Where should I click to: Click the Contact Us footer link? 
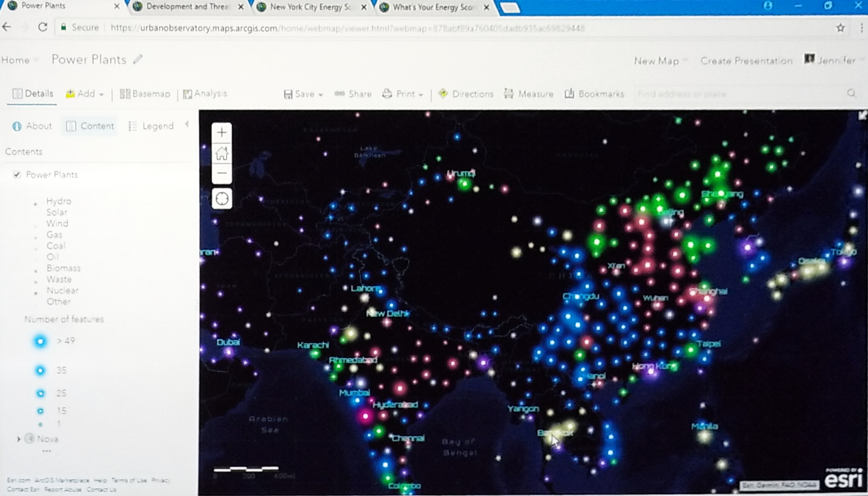click(x=101, y=490)
